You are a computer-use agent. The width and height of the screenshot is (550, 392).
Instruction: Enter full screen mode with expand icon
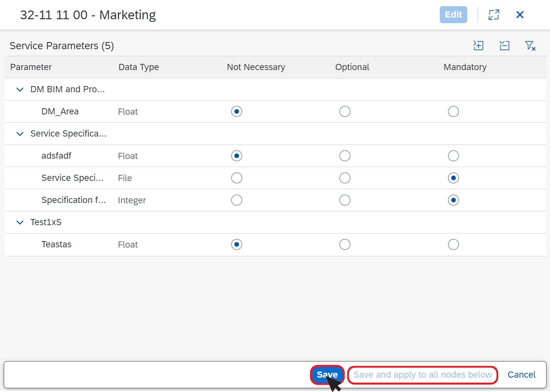coord(494,15)
